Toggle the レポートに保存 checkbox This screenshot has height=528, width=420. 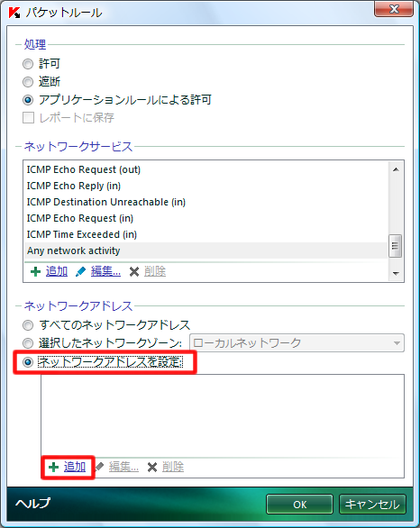pyautogui.click(x=28, y=118)
